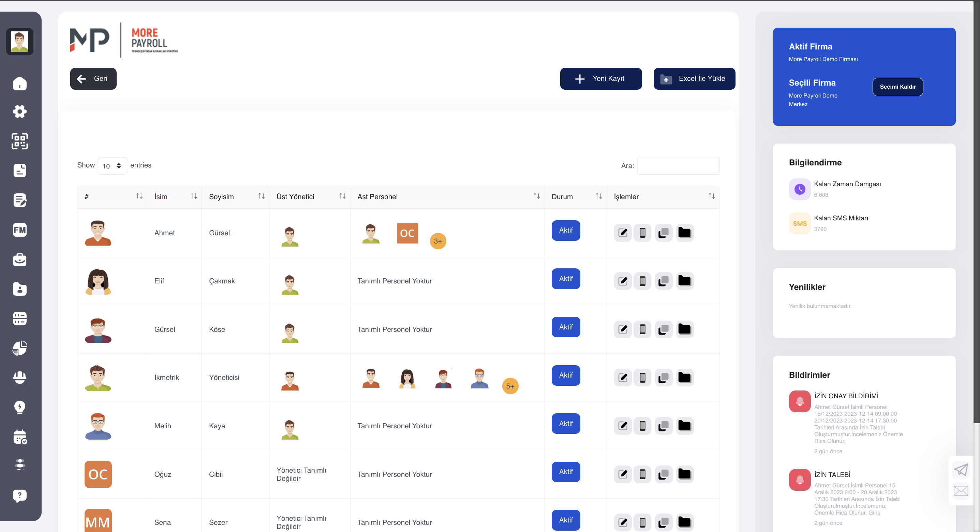Viewport: 980px width, 532px height.
Task: Open the home icon in sidebar
Action: click(x=20, y=83)
